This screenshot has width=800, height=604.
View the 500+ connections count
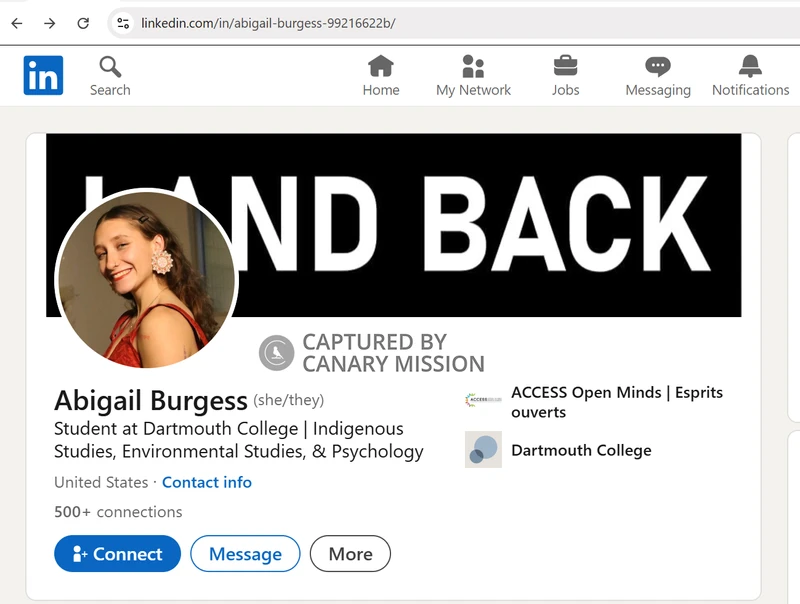pyautogui.click(x=118, y=512)
